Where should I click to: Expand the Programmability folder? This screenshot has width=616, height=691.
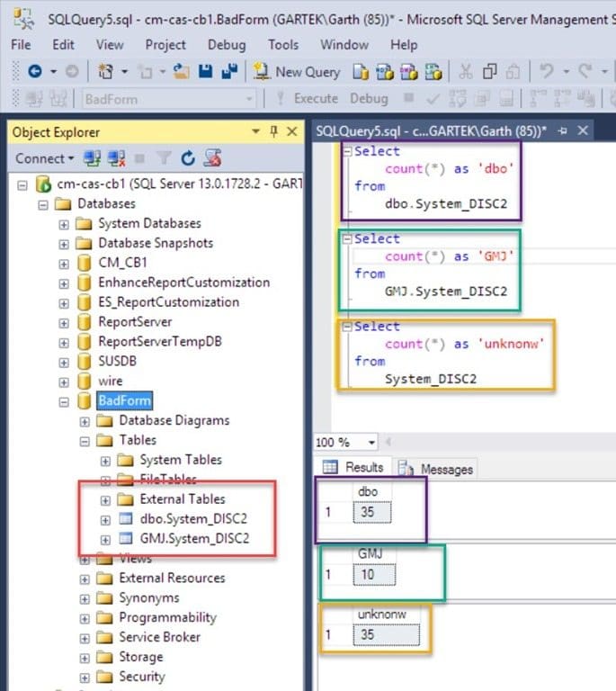click(85, 619)
